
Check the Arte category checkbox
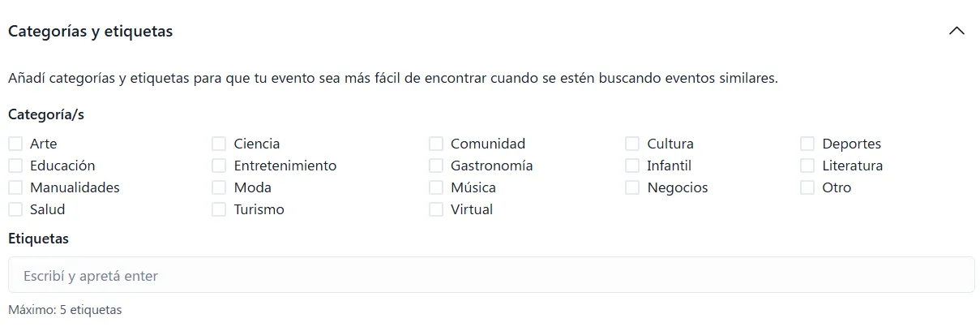(x=15, y=144)
